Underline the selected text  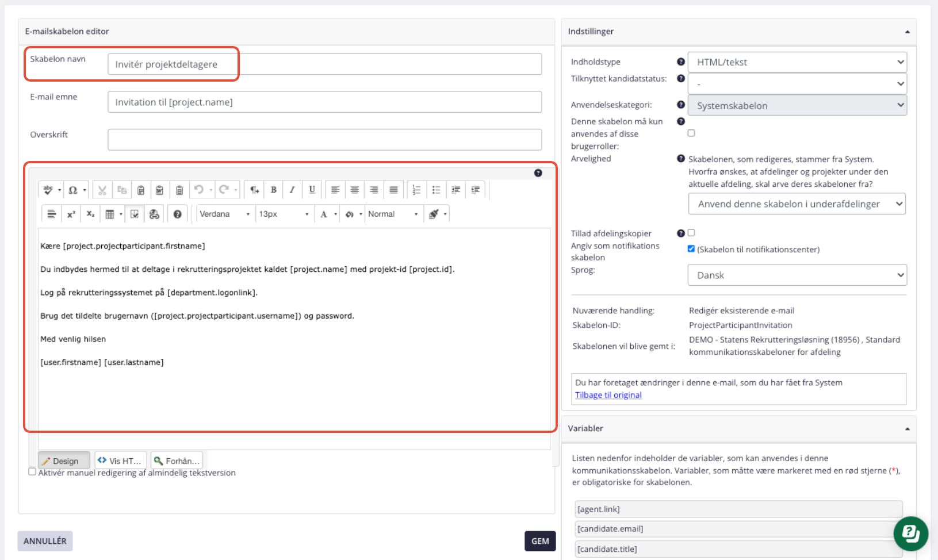tap(312, 190)
